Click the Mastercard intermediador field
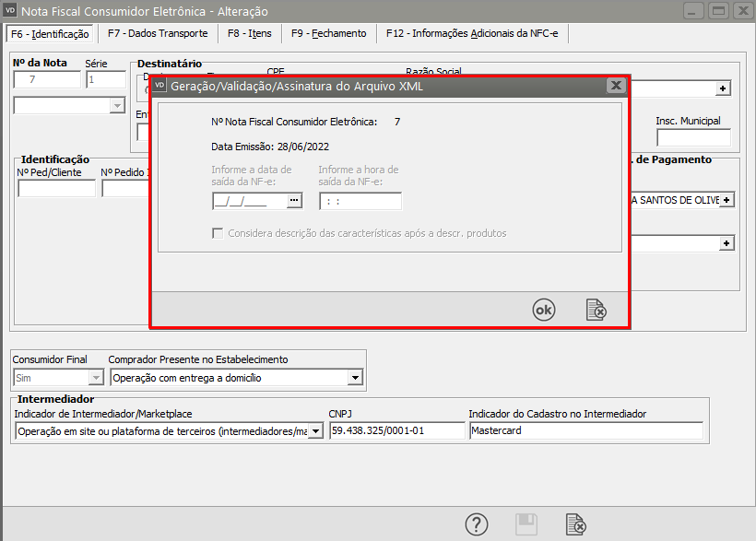 coord(585,430)
